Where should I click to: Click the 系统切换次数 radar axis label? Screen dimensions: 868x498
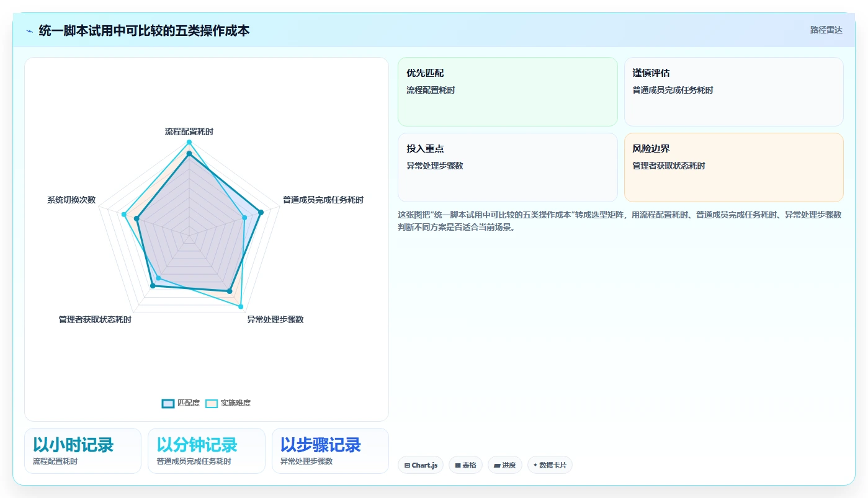71,200
